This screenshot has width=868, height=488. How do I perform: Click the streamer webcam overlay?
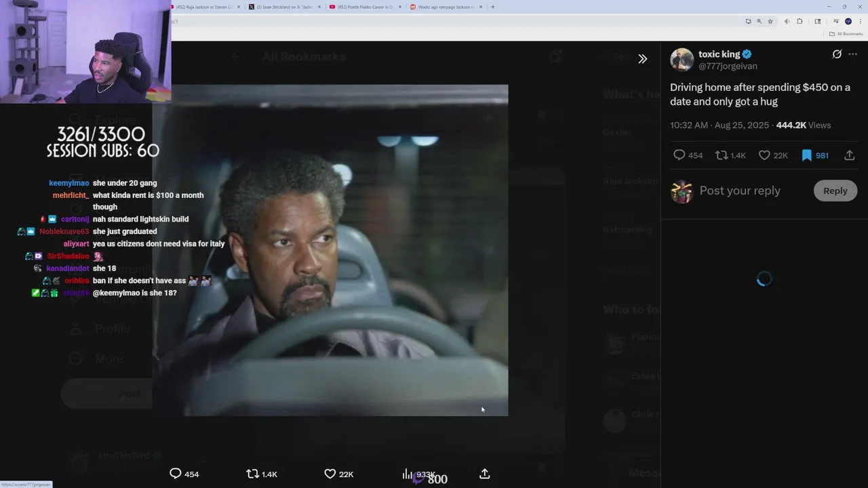85,51
